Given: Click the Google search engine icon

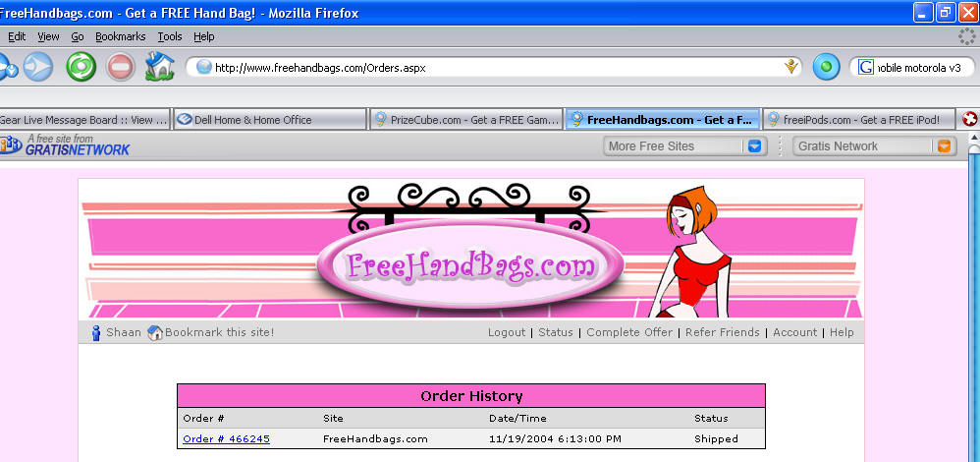Looking at the screenshot, I should pos(866,67).
